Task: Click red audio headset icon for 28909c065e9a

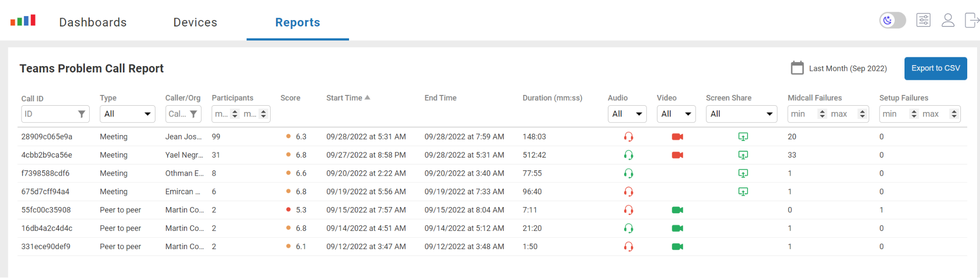Action: [x=628, y=137]
